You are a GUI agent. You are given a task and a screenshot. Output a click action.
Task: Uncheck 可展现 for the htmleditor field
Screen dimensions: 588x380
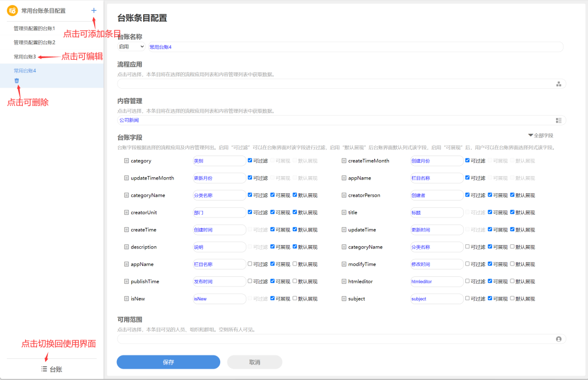[x=490, y=281]
